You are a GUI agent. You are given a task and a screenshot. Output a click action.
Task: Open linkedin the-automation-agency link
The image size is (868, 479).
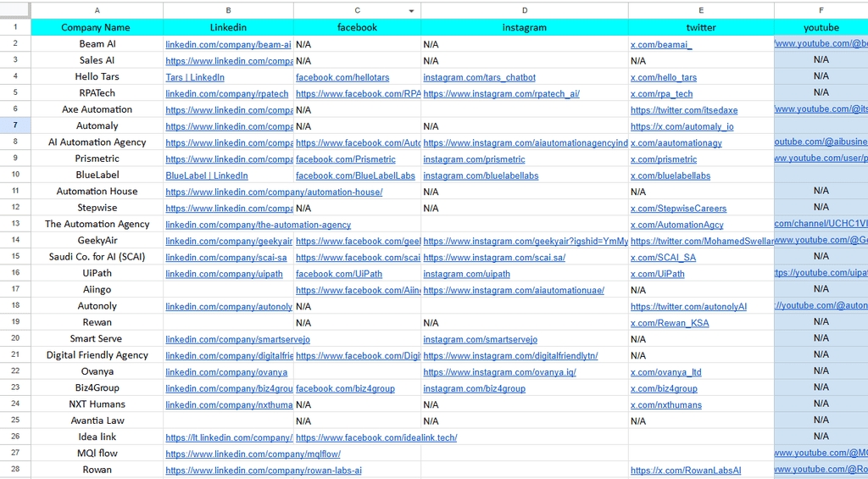(258, 225)
